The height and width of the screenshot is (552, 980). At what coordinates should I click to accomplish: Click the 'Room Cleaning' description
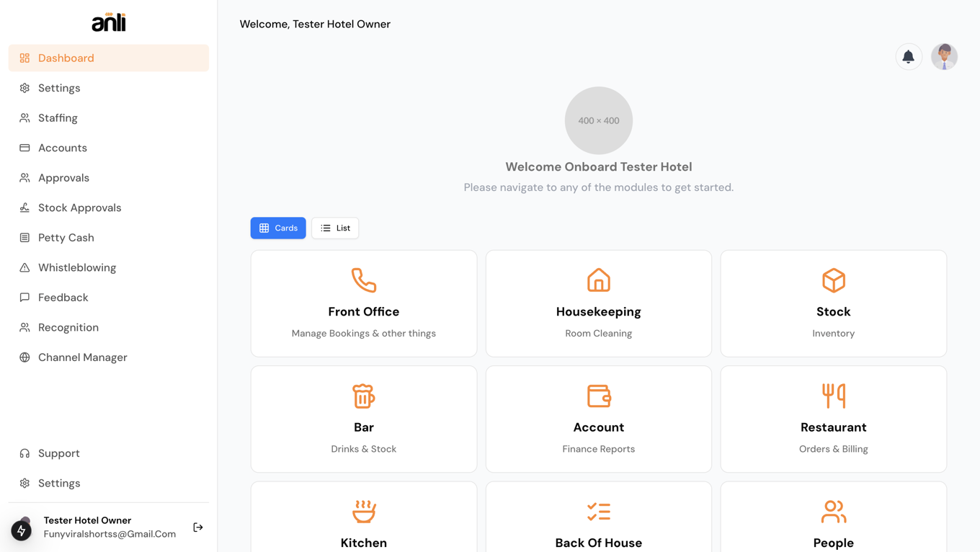[599, 334]
